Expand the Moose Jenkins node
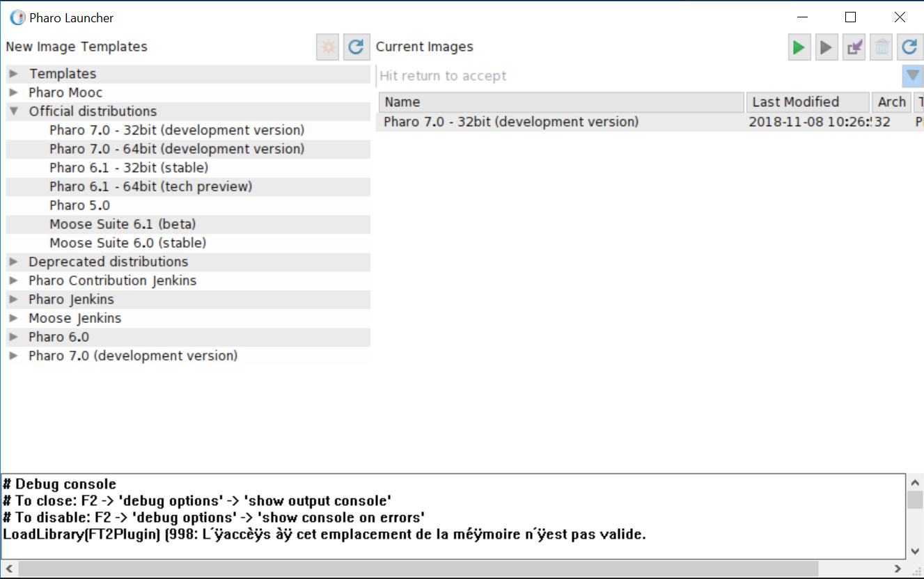Viewport: 924px width, 579px height. pos(13,318)
